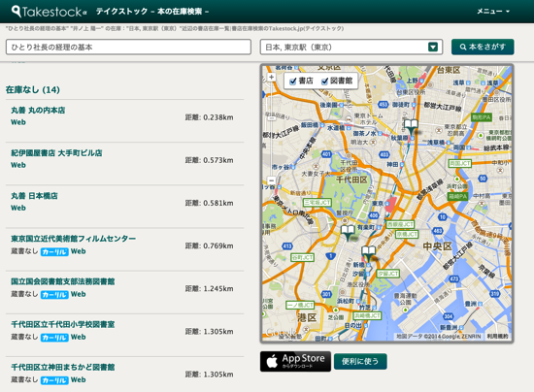Click the book title search field
The image size is (534, 392).
[x=128, y=47]
